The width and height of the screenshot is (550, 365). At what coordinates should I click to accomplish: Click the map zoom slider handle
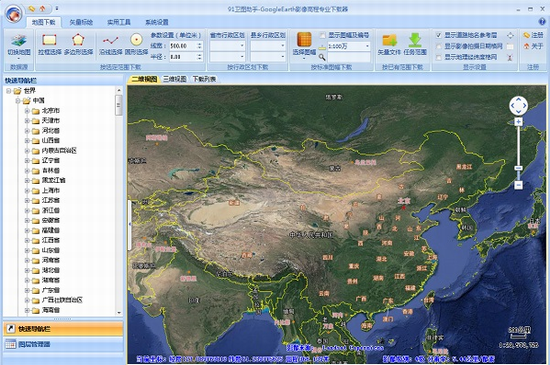(x=518, y=168)
